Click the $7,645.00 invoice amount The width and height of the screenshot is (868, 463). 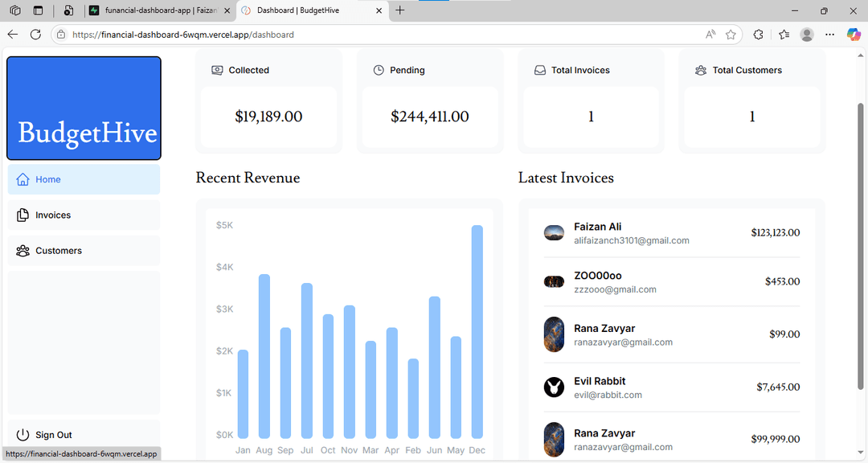[778, 387]
